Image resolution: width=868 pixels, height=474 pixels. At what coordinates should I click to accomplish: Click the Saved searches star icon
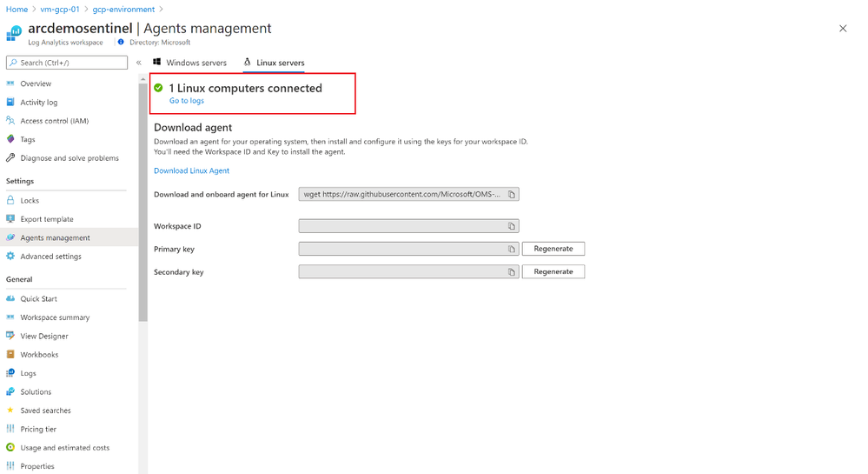[x=10, y=411]
